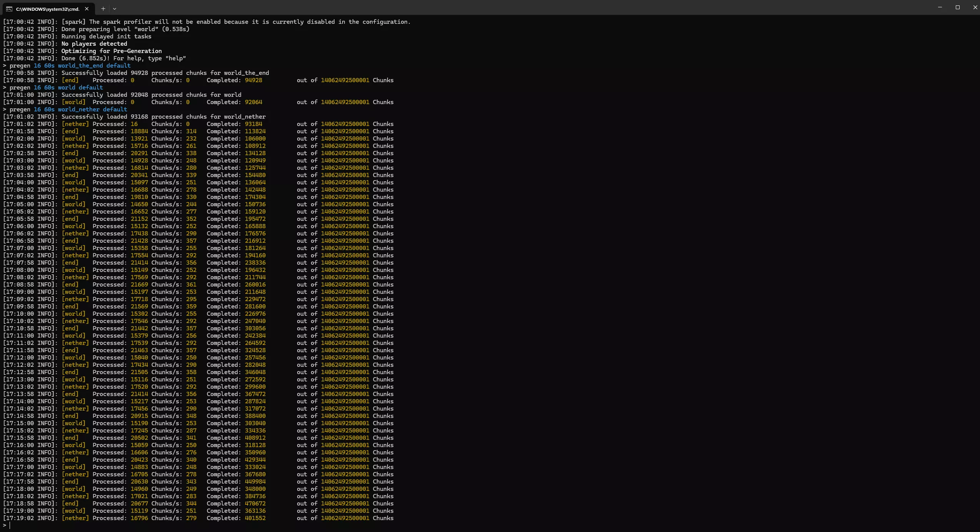Click the 'Done preparing level "world"' line
The height and width of the screenshot is (532, 980).
[x=125, y=29]
